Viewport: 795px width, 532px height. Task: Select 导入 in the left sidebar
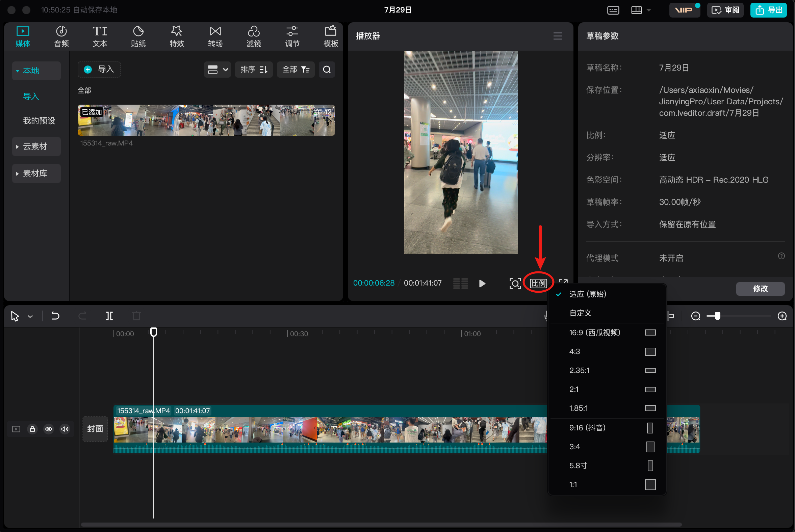coord(31,96)
